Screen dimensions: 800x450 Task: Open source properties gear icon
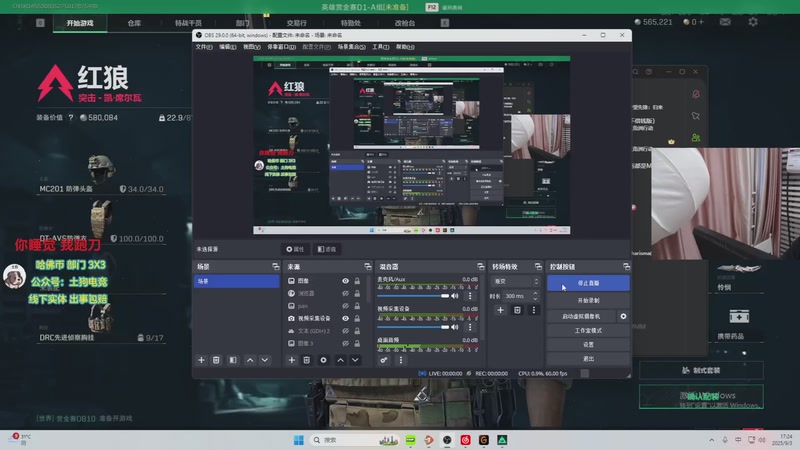(x=323, y=360)
